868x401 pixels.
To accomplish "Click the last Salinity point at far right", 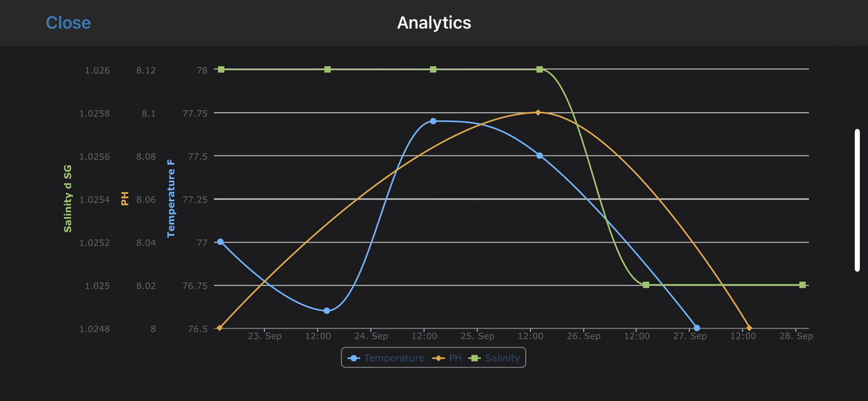I will click(803, 285).
